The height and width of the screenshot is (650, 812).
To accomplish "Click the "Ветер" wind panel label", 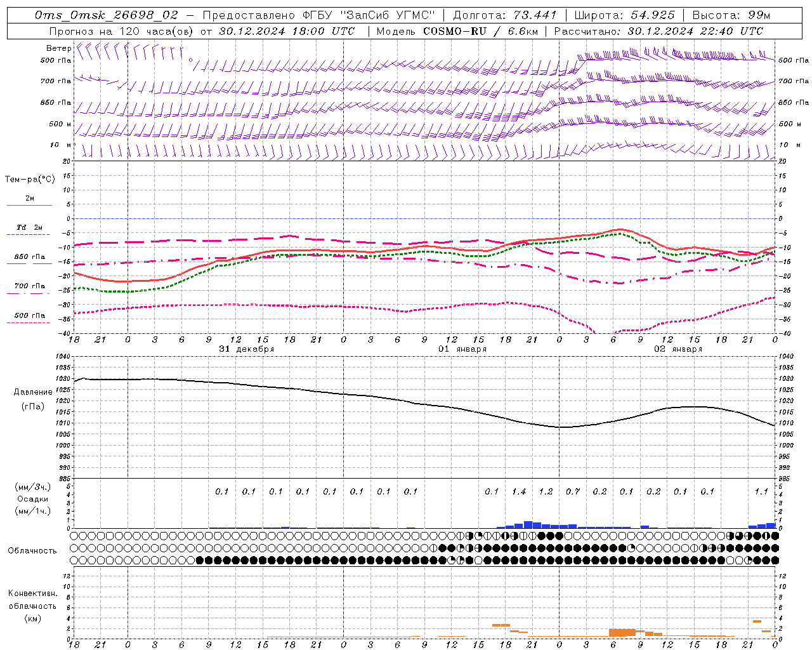I will click(x=59, y=48).
